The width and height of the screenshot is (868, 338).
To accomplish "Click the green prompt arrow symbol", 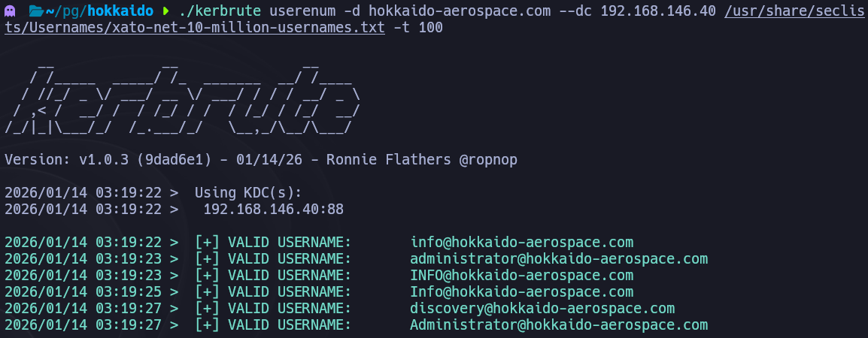I will [x=166, y=12].
